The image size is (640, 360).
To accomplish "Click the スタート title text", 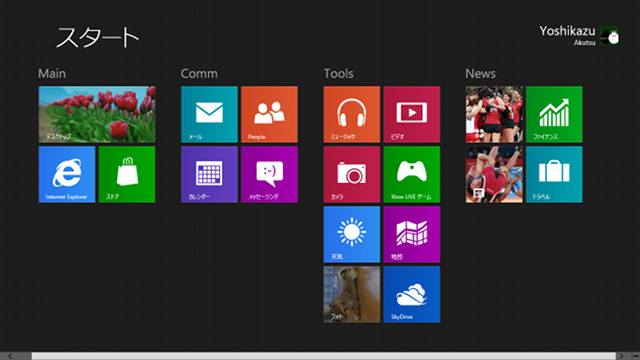I will click(97, 38).
